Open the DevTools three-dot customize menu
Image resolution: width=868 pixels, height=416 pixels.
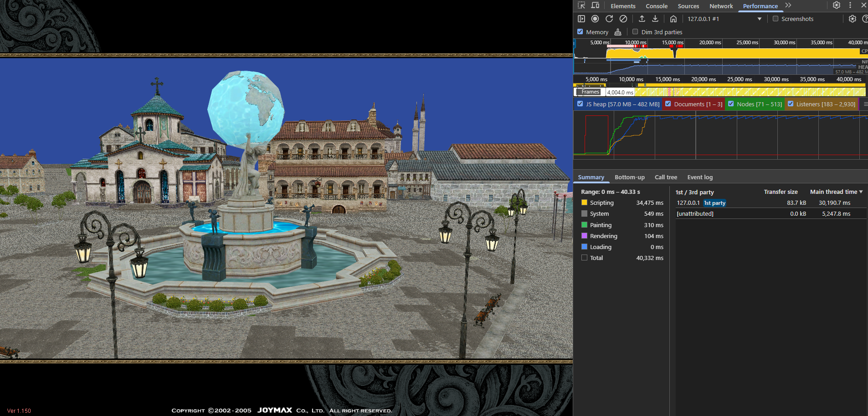[850, 5]
